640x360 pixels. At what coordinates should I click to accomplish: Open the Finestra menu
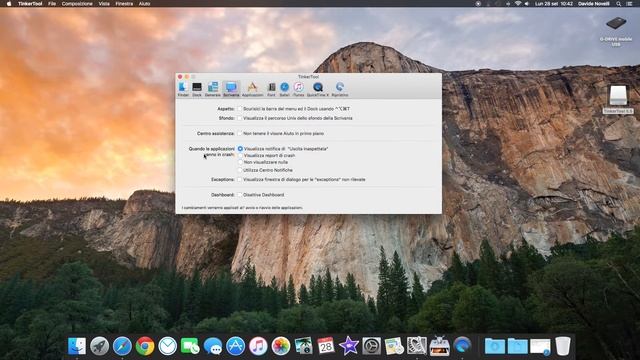pyautogui.click(x=124, y=4)
